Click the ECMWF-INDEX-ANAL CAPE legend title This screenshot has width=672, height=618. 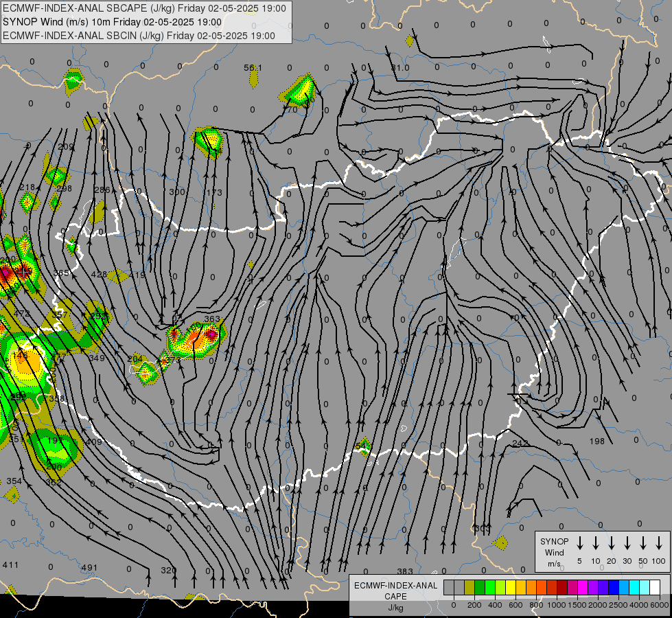pyautogui.click(x=395, y=591)
